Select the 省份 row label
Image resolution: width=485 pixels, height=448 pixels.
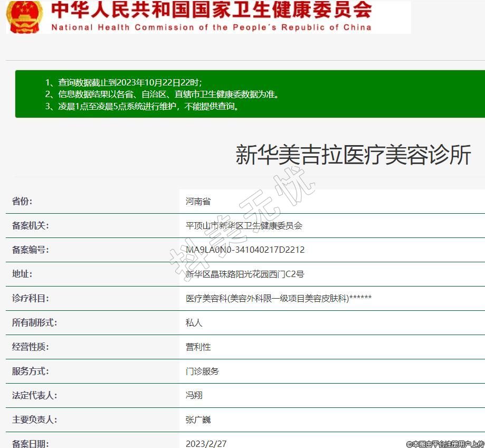point(22,201)
